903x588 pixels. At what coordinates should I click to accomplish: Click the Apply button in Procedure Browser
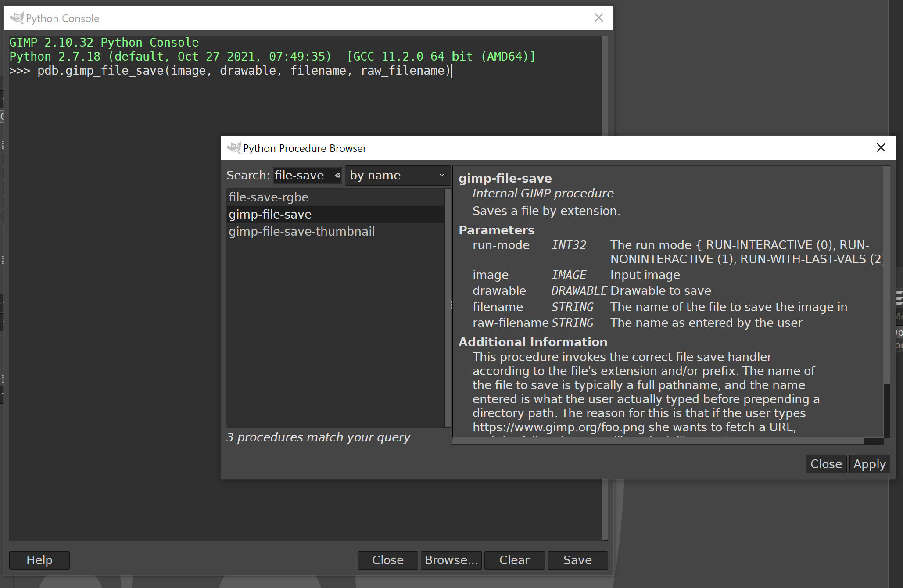pos(869,464)
